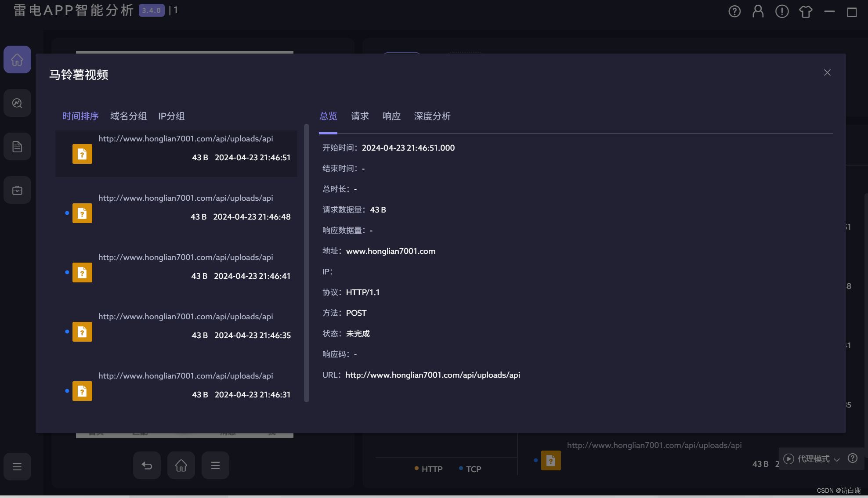This screenshot has height=498, width=868.
Task: Click the home icon in left sidebar
Action: tap(17, 60)
